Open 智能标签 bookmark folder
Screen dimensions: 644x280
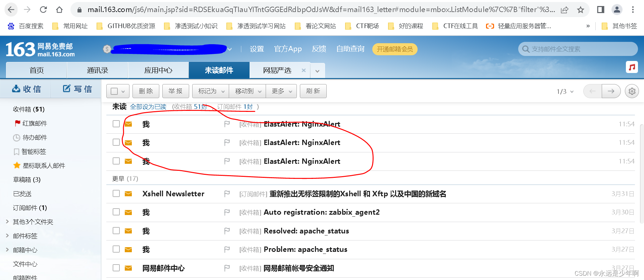[30, 151]
